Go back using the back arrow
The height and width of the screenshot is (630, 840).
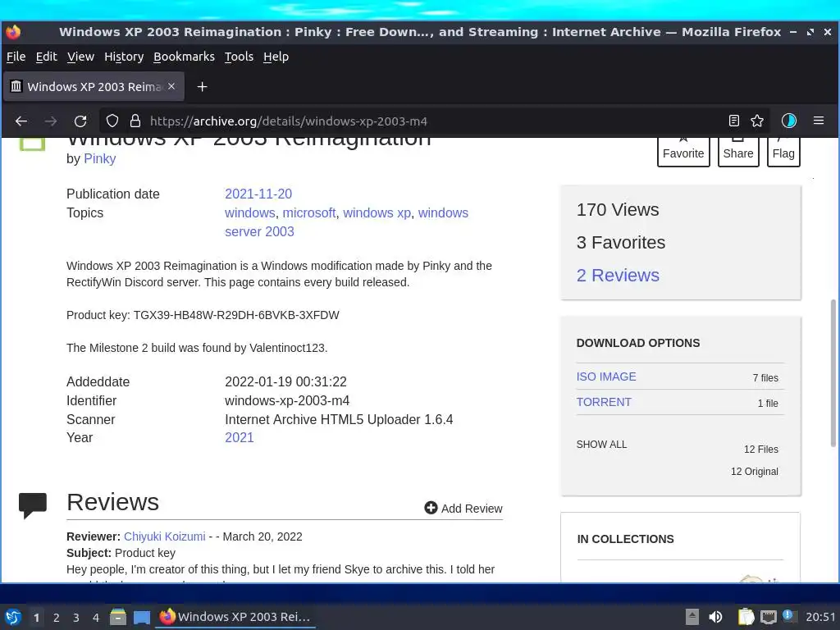pyautogui.click(x=21, y=121)
